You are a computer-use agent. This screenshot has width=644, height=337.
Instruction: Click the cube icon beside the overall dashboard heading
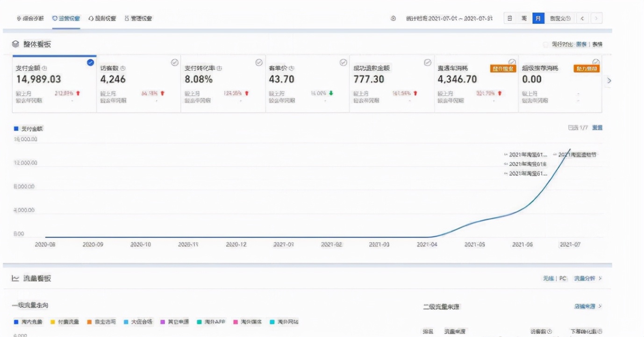[16, 44]
